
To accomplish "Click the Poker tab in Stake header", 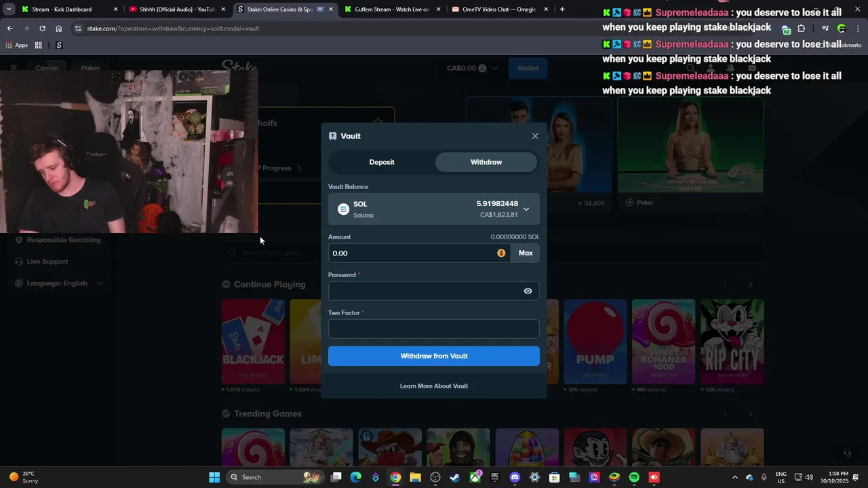I will (x=90, y=68).
